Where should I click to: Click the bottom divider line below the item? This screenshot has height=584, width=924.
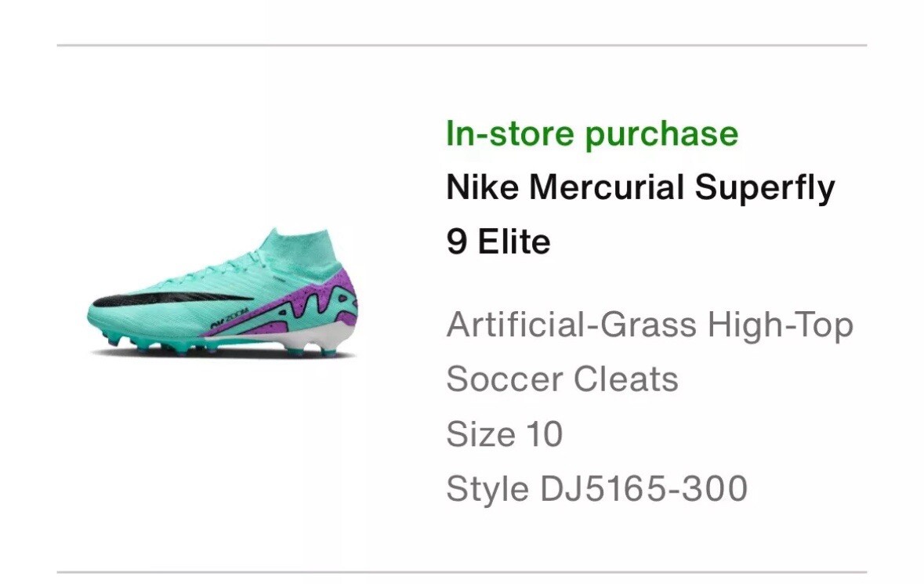click(462, 571)
